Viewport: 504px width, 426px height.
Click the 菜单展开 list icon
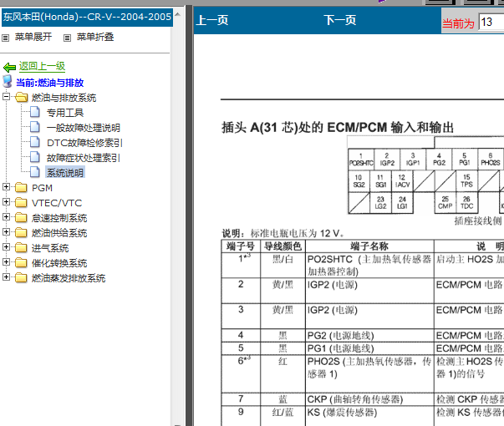[5, 38]
